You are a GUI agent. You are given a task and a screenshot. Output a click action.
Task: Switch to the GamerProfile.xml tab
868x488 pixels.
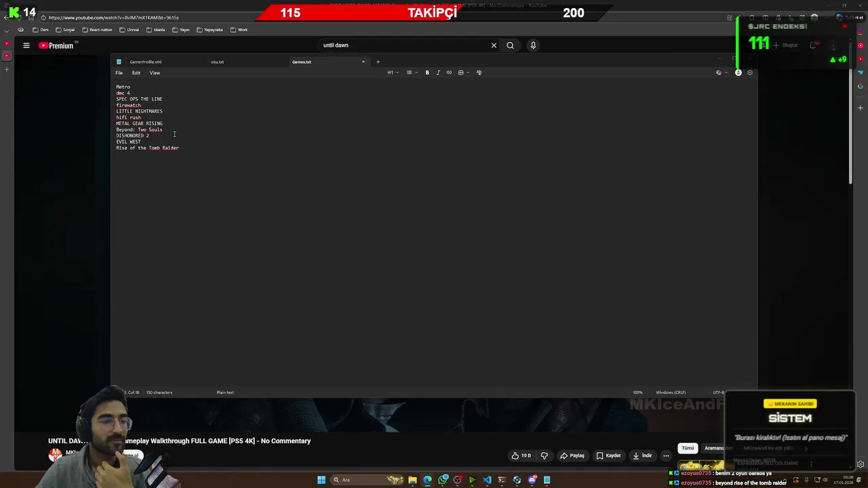(x=146, y=62)
